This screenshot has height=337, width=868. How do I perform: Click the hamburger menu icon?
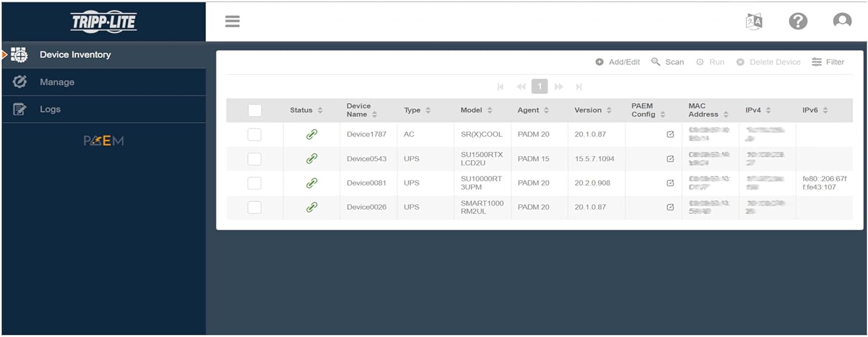click(x=232, y=21)
